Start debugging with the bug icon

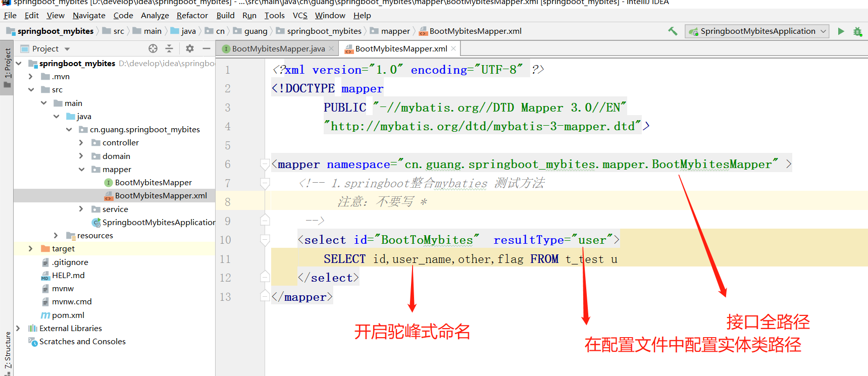click(x=857, y=31)
